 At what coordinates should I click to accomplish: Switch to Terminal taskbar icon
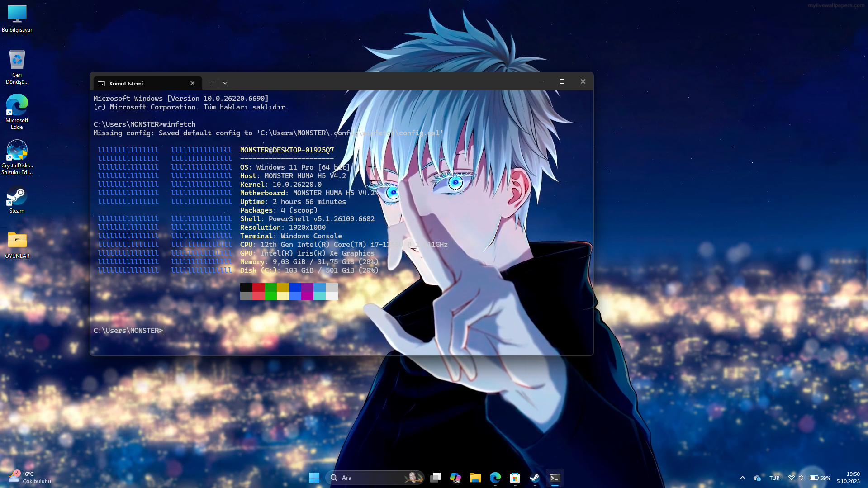(x=555, y=478)
